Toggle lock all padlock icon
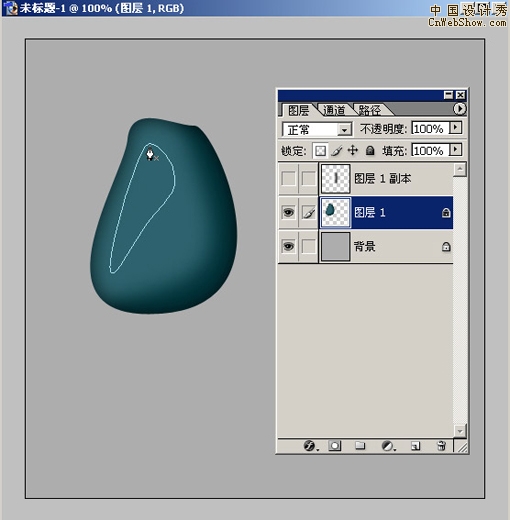The image size is (510, 520). pyautogui.click(x=370, y=151)
